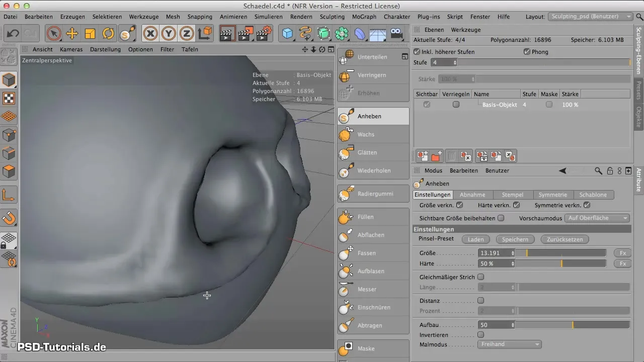
Task: Choose the Wachs sculpting tool
Action: point(373,134)
